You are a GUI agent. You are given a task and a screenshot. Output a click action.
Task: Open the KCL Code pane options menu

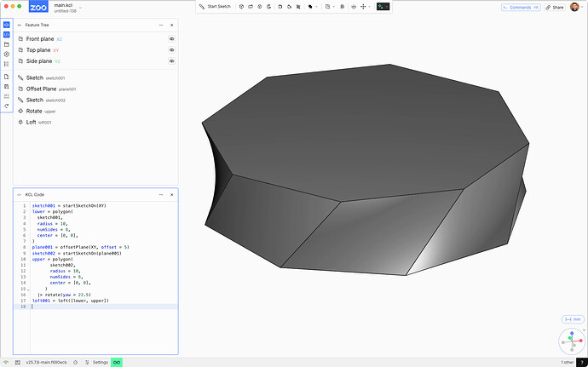[x=161, y=194]
